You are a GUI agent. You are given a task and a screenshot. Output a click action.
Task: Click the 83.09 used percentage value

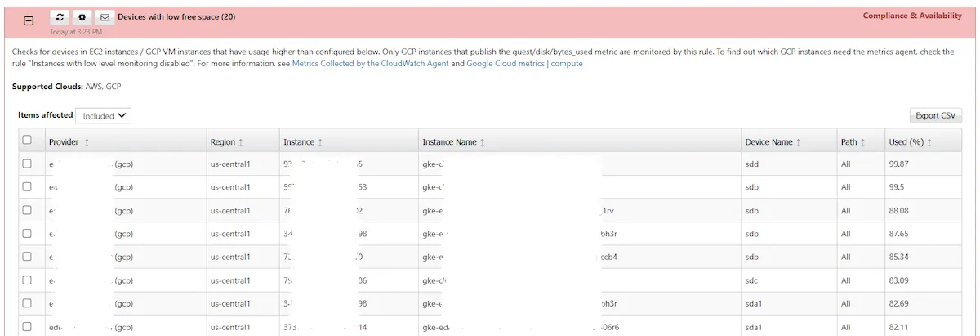[x=899, y=280]
